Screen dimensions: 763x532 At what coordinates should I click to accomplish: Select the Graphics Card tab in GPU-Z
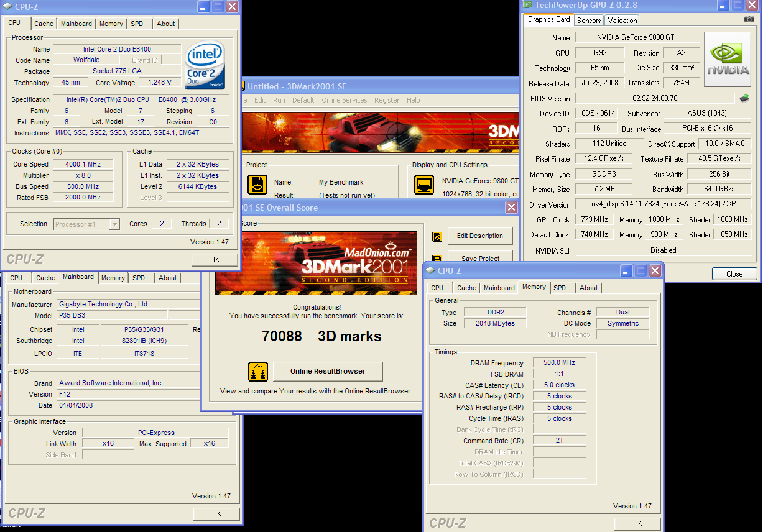pyautogui.click(x=548, y=19)
